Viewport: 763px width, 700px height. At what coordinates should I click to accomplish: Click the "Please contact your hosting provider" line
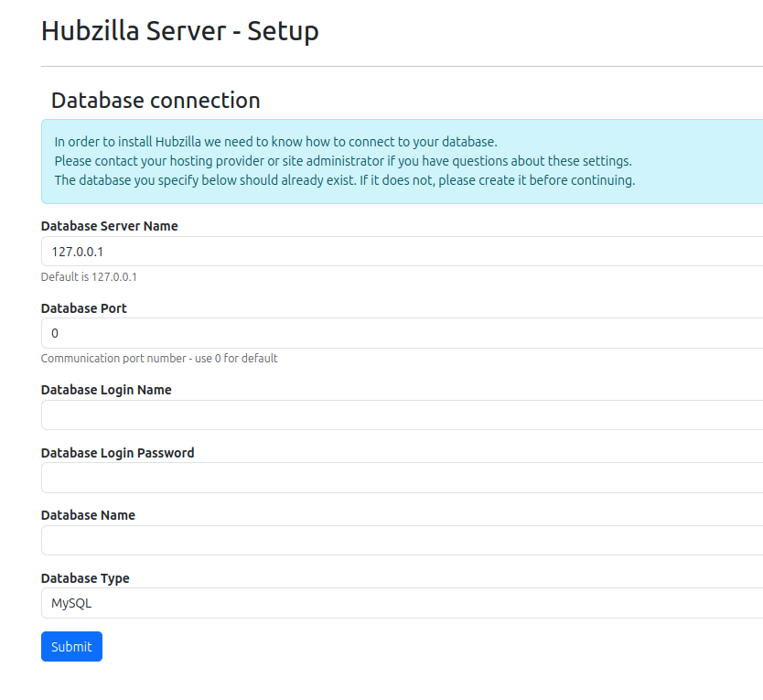pyautogui.click(x=343, y=161)
